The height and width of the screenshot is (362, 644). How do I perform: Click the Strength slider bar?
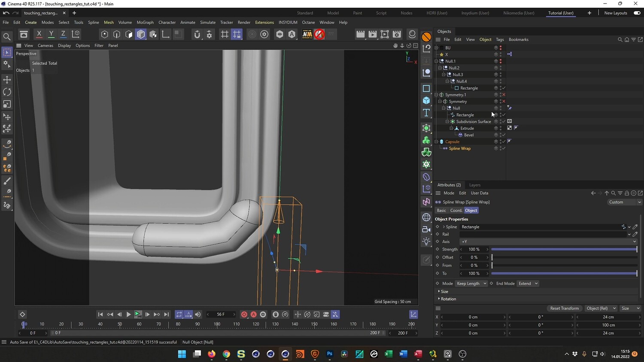pos(564,250)
